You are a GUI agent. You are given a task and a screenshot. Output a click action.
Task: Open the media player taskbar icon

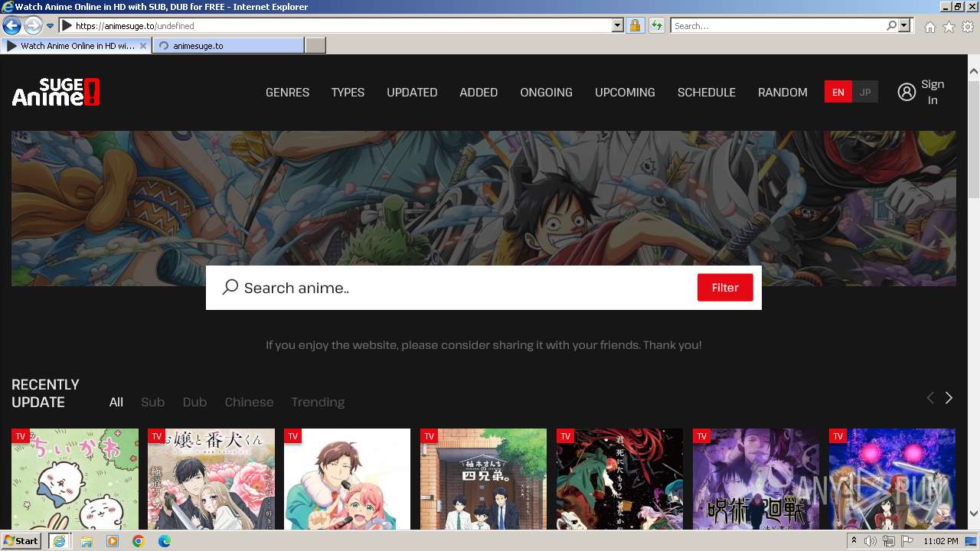click(x=113, y=541)
